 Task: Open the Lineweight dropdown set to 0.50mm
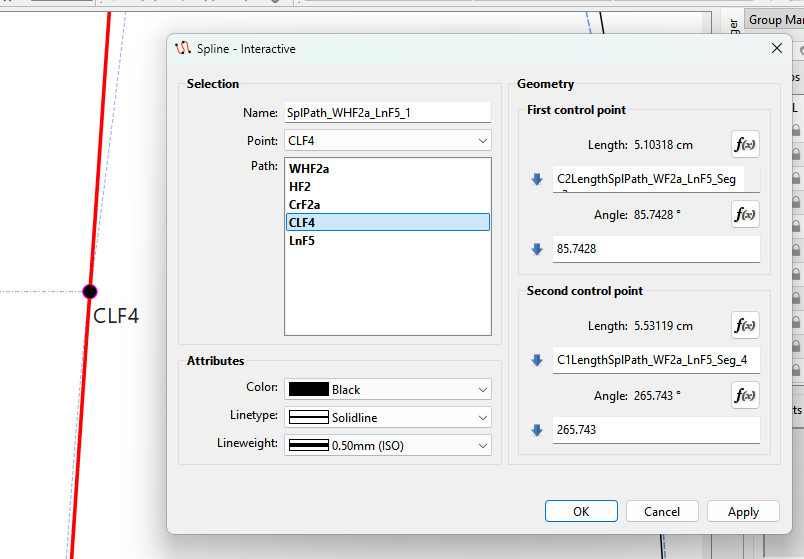[x=388, y=445]
